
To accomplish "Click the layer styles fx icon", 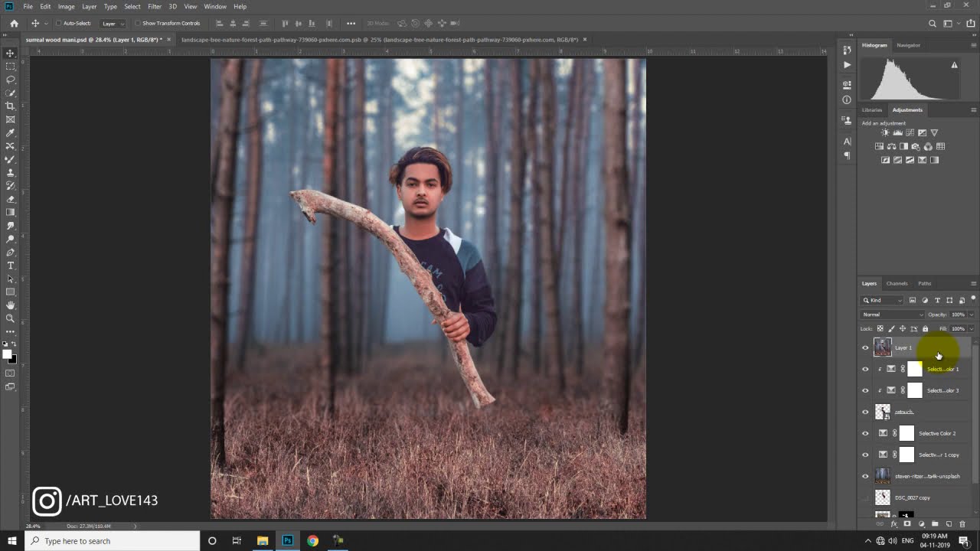I will click(x=893, y=524).
